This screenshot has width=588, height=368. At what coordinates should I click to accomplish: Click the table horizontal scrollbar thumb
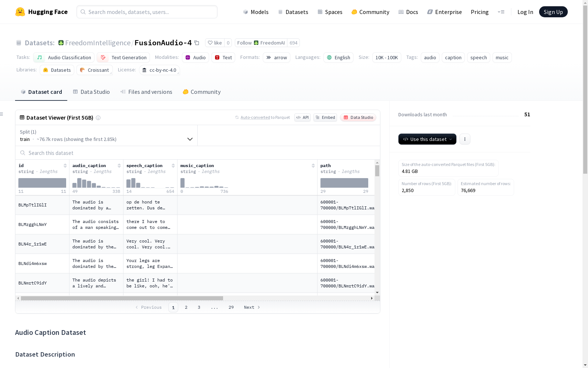pyautogui.click(x=122, y=298)
